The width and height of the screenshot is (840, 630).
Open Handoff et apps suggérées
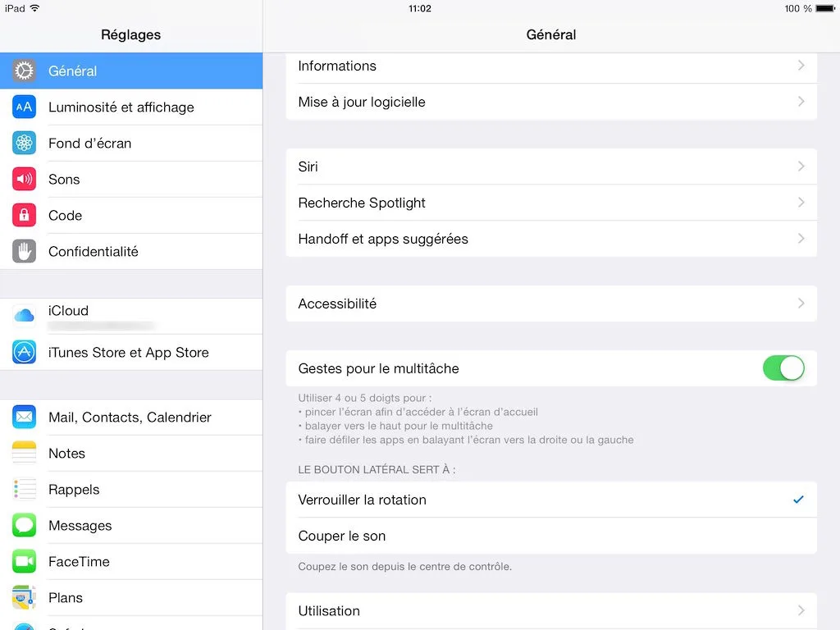click(x=551, y=239)
